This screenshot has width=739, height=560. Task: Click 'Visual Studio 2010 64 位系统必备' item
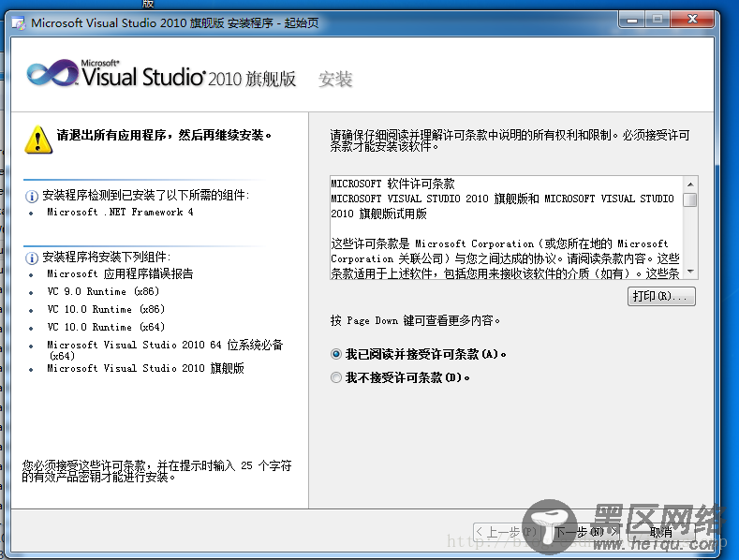coord(165,349)
